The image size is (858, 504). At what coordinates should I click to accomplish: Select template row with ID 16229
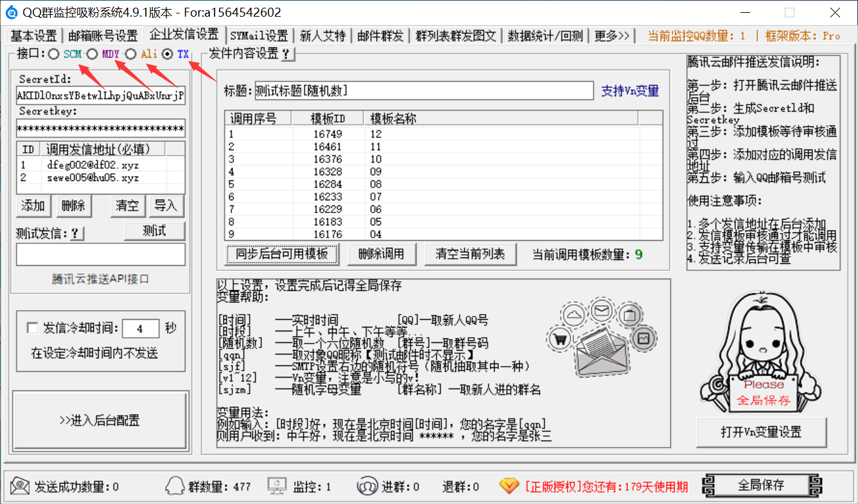443,209
